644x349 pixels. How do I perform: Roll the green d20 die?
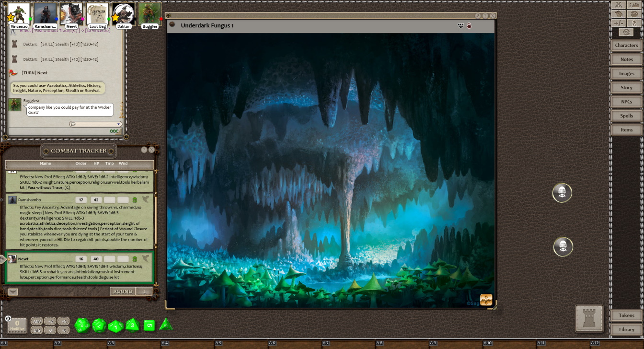pyautogui.click(x=82, y=326)
